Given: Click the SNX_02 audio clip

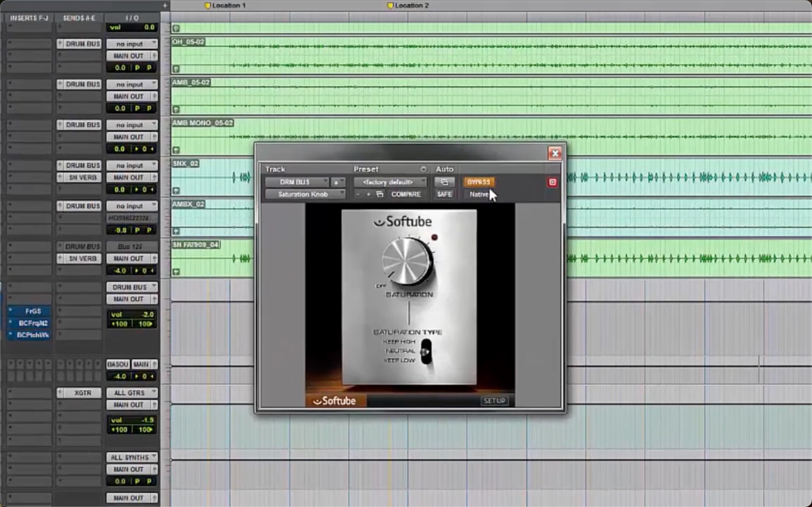Looking at the screenshot, I should 491,177.
